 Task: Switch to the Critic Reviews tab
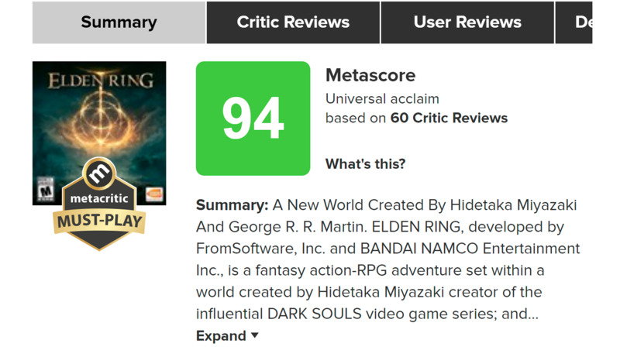pyautogui.click(x=293, y=22)
